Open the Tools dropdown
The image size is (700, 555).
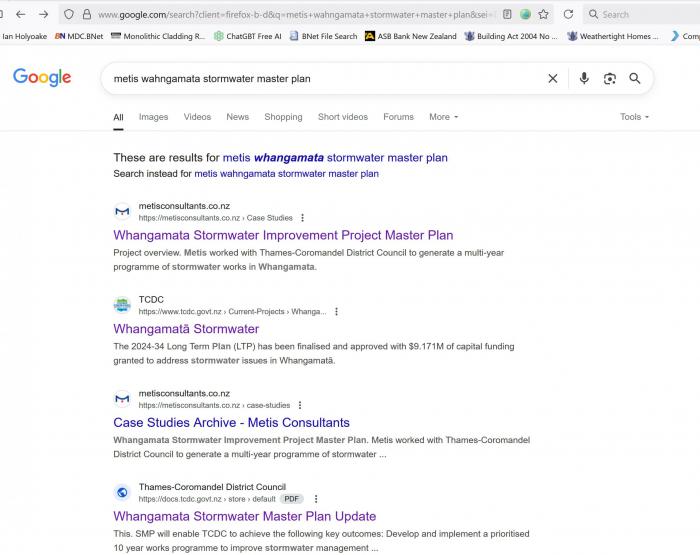634,117
